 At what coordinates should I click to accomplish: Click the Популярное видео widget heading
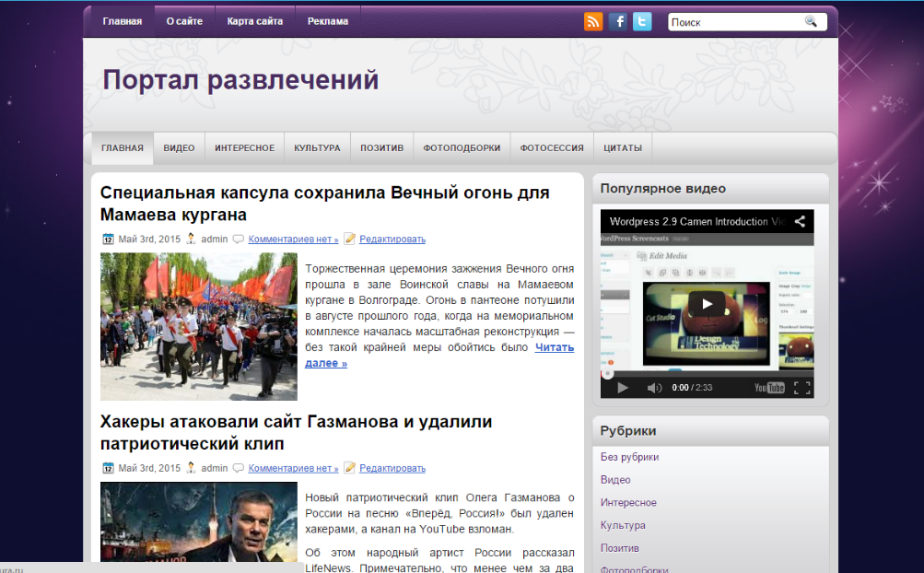tap(663, 189)
